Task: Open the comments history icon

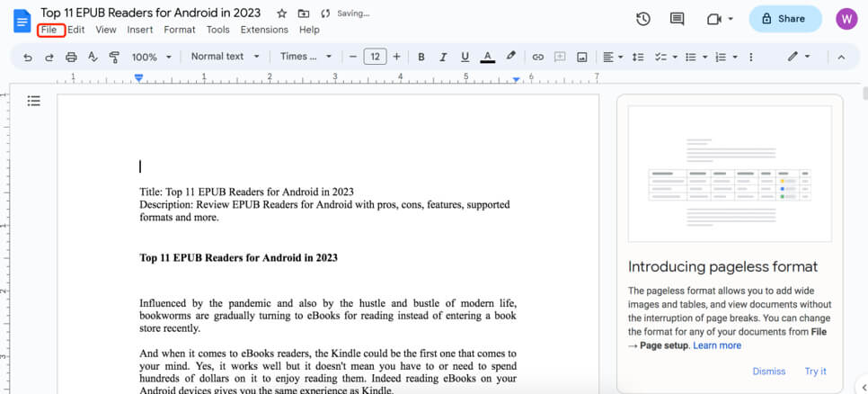Action: click(677, 19)
